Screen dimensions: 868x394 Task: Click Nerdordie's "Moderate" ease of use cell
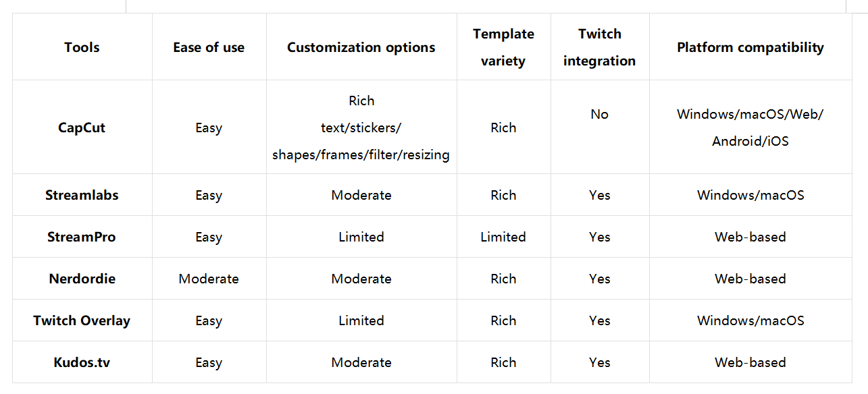click(209, 279)
